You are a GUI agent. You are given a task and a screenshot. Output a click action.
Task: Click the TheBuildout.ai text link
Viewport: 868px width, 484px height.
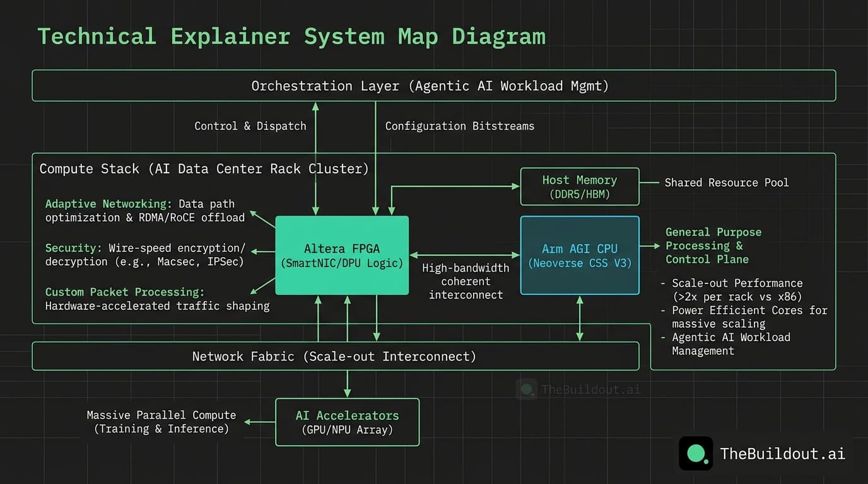coord(782,453)
